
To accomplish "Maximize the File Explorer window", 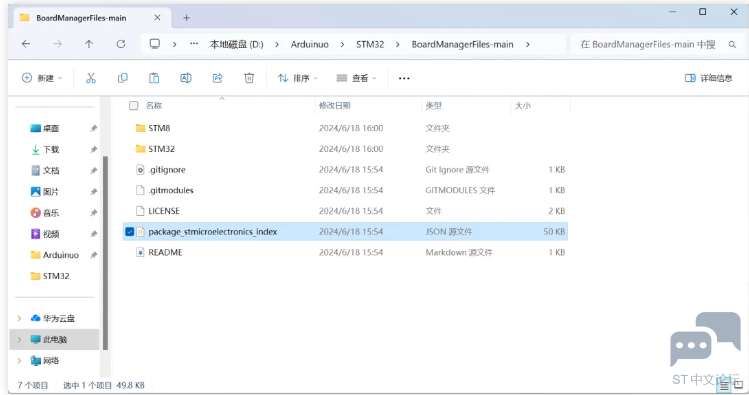I will 703,12.
